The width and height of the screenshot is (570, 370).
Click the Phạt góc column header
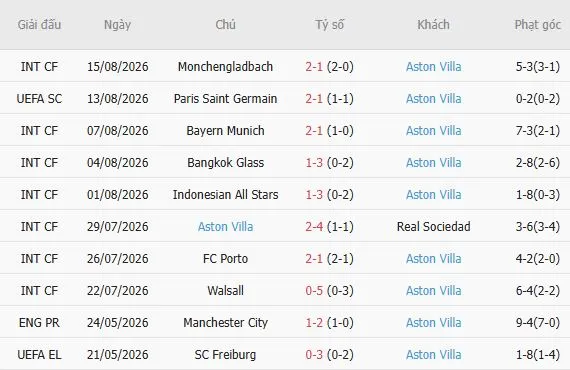tap(538, 25)
